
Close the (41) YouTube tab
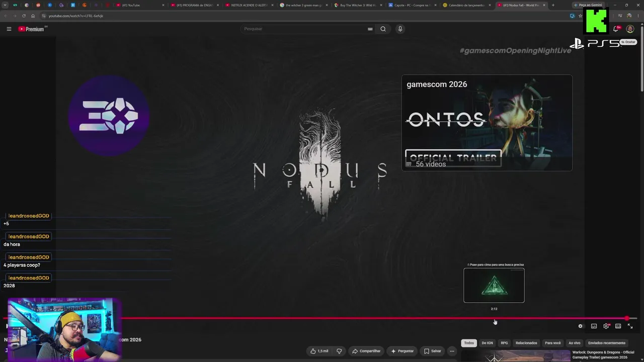163,5
